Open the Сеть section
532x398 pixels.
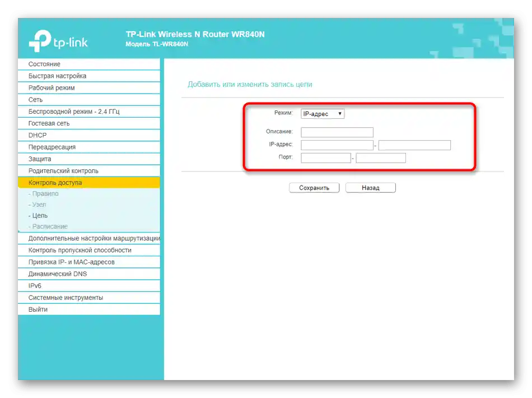[89, 100]
